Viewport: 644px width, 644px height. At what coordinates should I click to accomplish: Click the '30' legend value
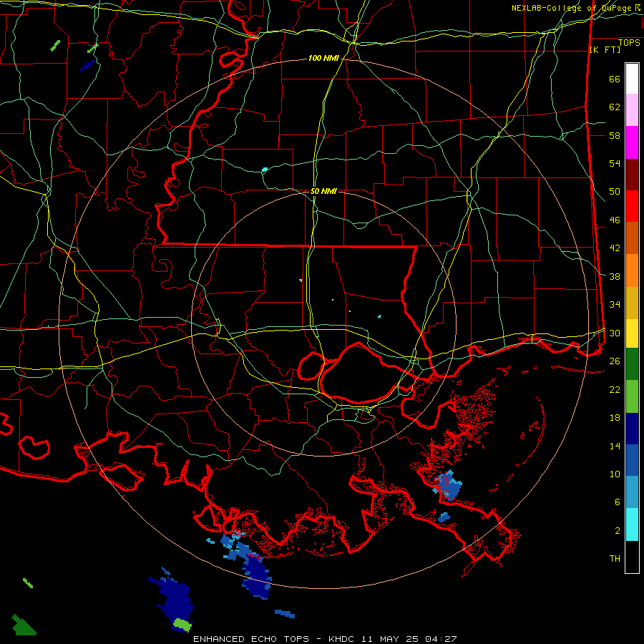[x=615, y=333]
